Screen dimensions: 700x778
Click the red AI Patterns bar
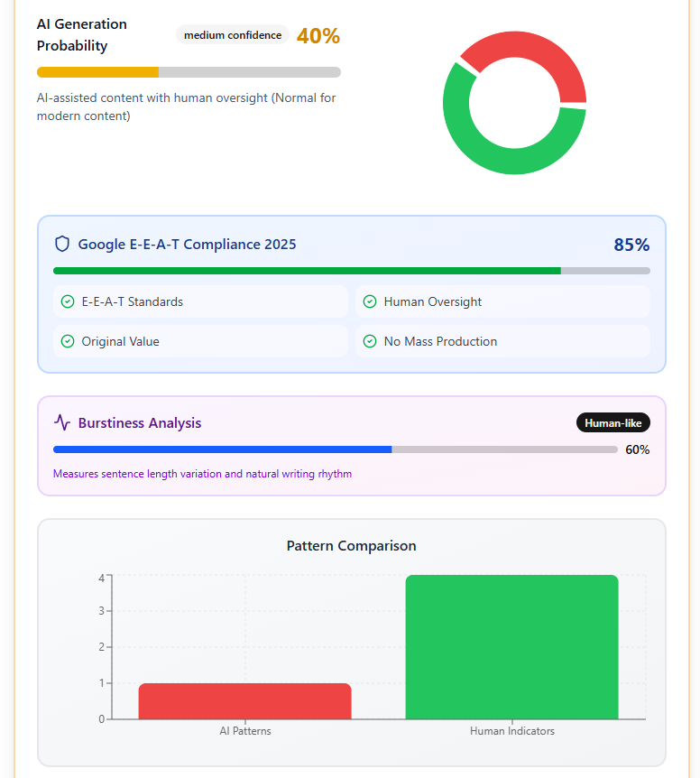click(x=244, y=701)
